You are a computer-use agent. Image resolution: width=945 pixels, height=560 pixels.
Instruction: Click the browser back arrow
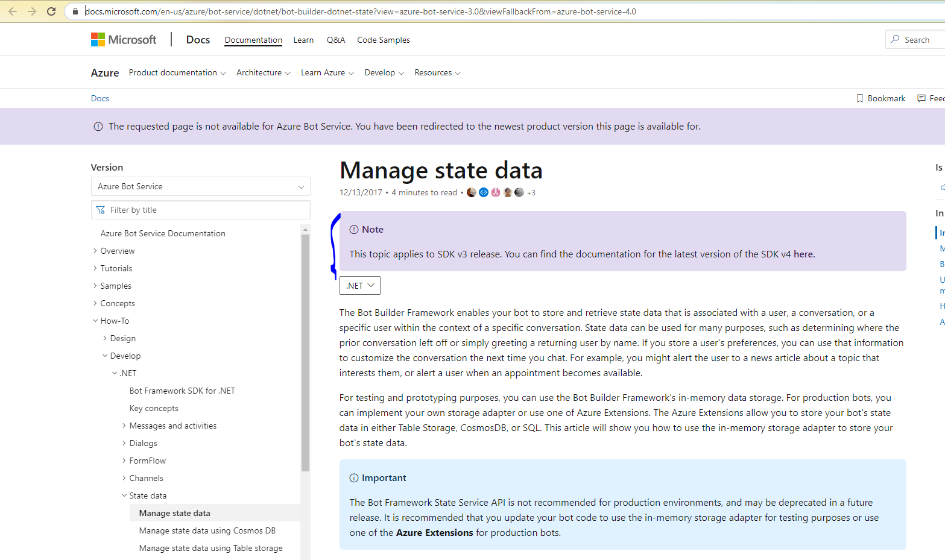[12, 11]
